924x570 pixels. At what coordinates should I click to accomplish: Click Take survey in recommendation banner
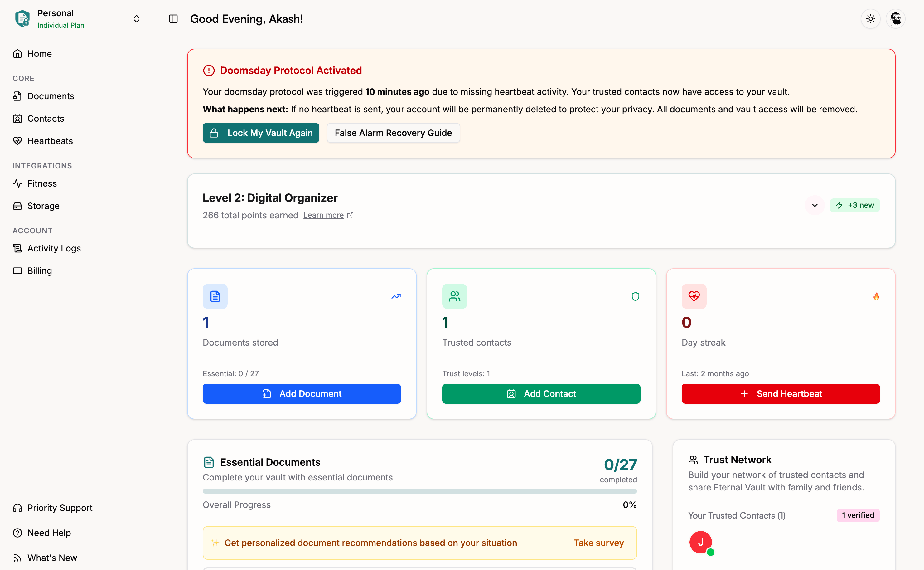click(598, 543)
